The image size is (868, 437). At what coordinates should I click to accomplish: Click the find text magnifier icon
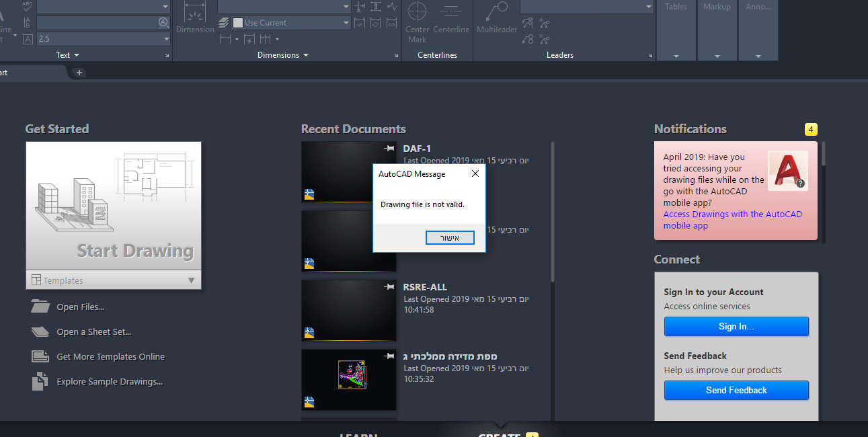pyautogui.click(x=163, y=23)
